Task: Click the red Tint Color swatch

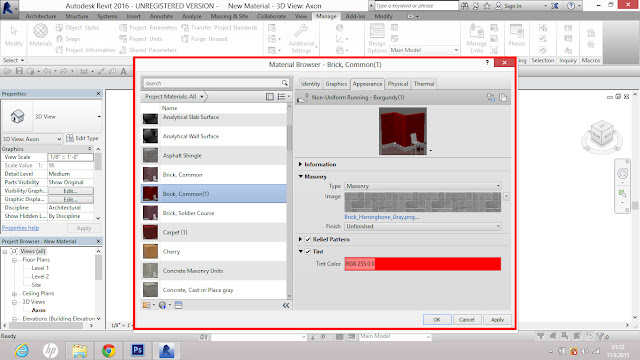Action: coord(423,264)
